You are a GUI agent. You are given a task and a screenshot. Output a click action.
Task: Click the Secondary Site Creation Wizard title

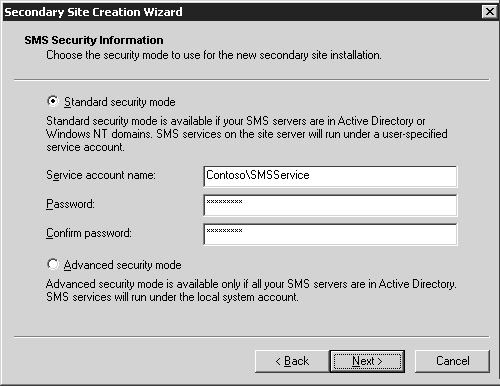tap(93, 12)
